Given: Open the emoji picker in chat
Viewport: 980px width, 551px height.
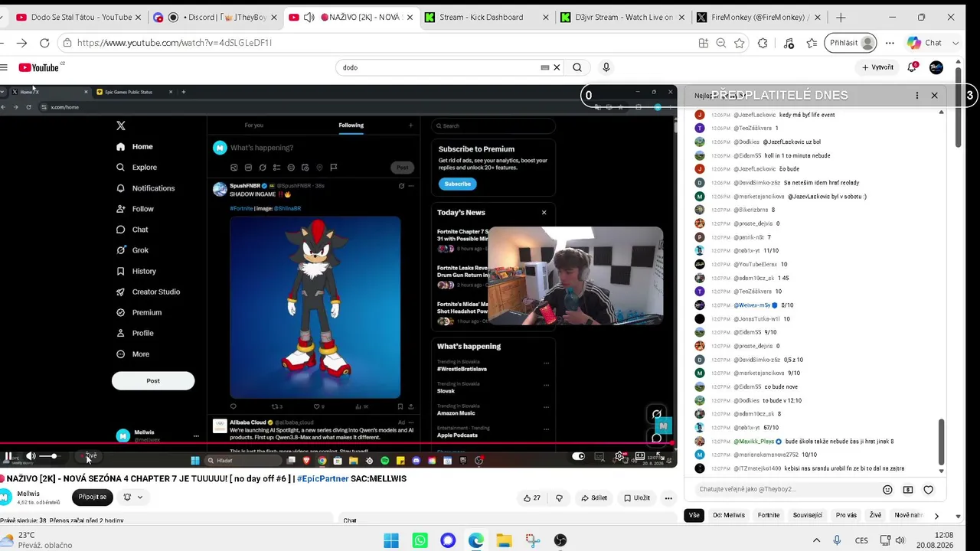Looking at the screenshot, I should pos(887,490).
